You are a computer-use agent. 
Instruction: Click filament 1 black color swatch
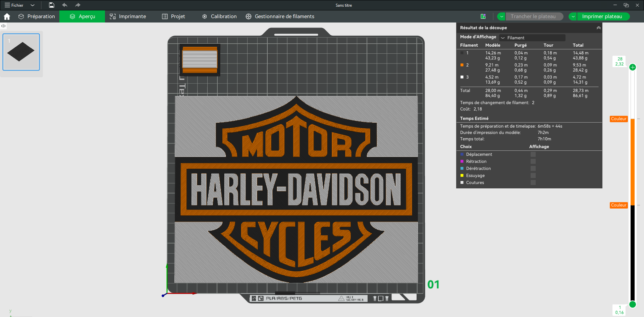coord(462,53)
